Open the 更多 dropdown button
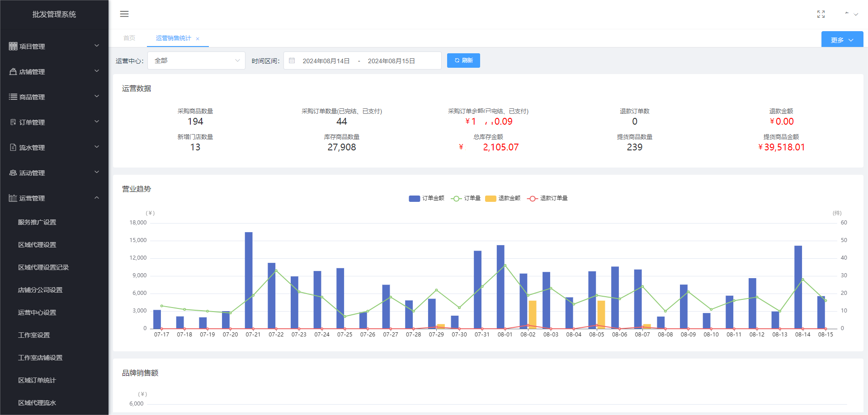868x415 pixels. (x=842, y=40)
